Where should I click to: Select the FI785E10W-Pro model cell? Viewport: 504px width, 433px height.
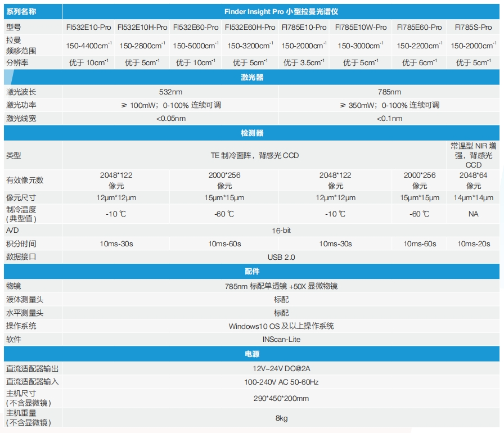tap(361, 27)
